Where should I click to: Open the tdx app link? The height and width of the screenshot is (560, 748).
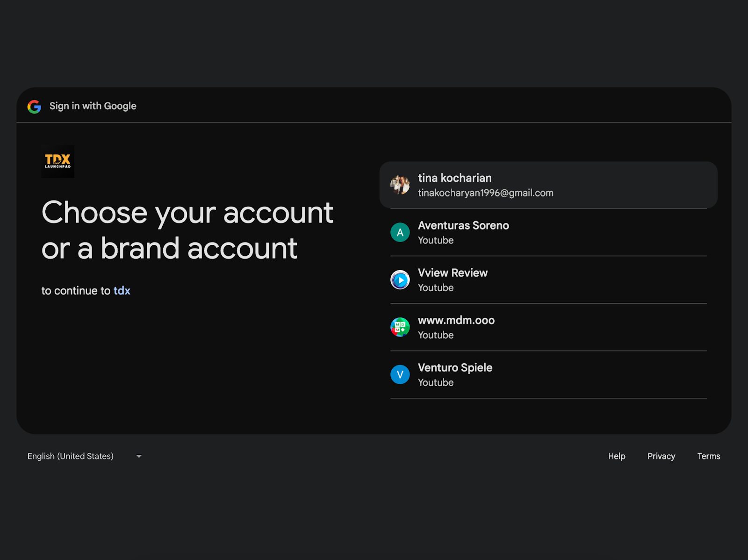pyautogui.click(x=122, y=291)
